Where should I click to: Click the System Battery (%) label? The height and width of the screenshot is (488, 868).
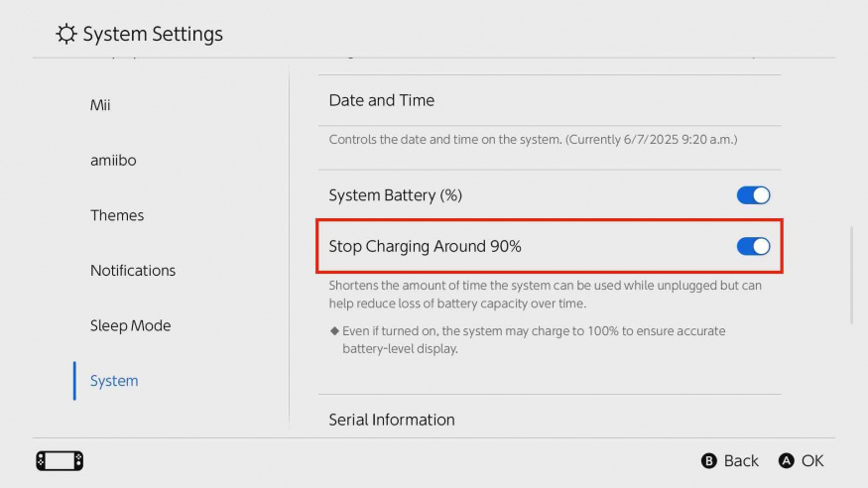coord(395,195)
